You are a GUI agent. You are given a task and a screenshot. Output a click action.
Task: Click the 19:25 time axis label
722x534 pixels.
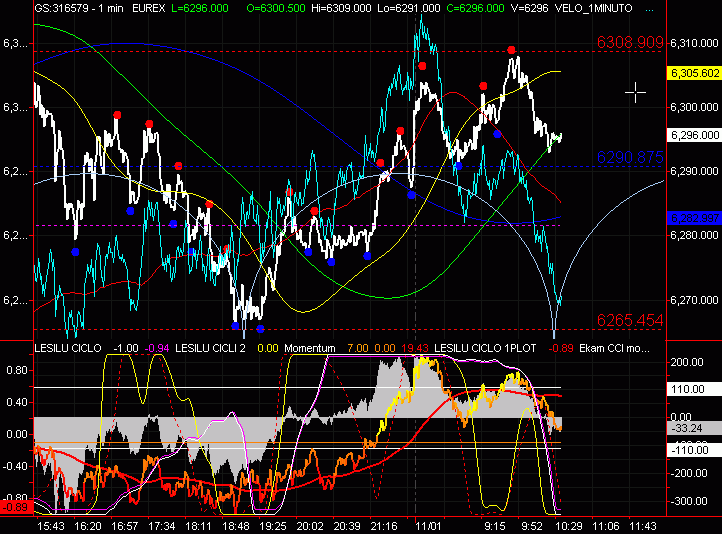point(273,526)
